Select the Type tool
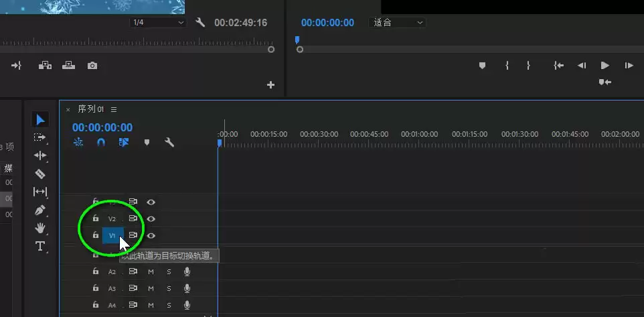The image size is (644, 317). coord(40,246)
